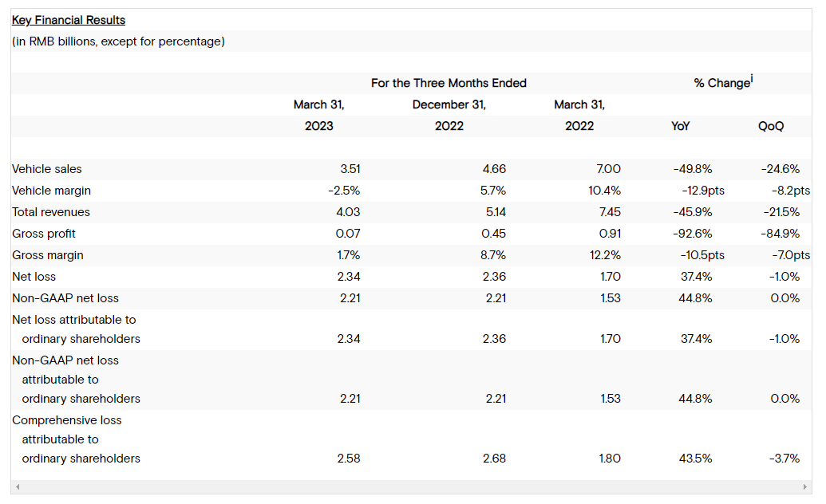Click Gross profit YoY value -92.6%
Image resolution: width=826 pixels, height=504 pixels.
(x=692, y=234)
